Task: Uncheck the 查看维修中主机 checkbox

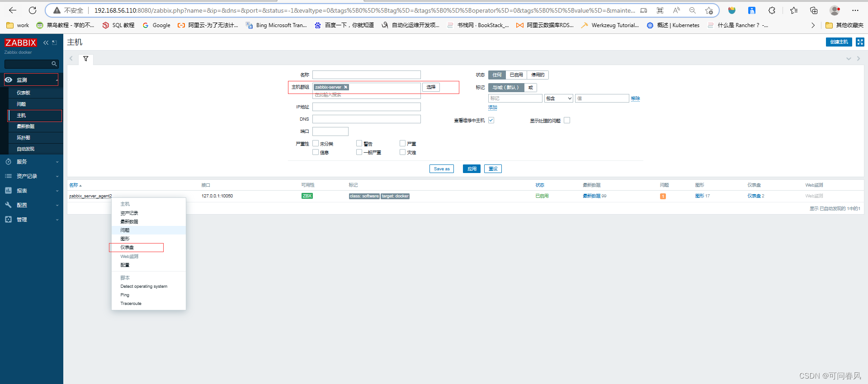Action: [491, 120]
